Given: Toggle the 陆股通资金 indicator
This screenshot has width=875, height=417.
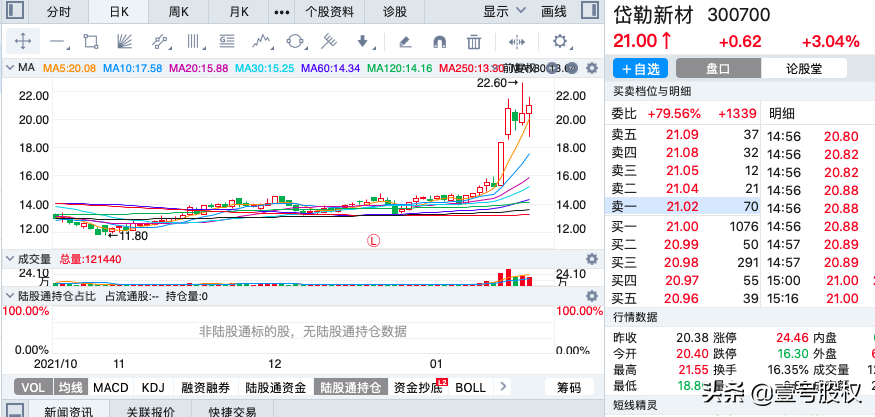Looking at the screenshot, I should point(276,387).
